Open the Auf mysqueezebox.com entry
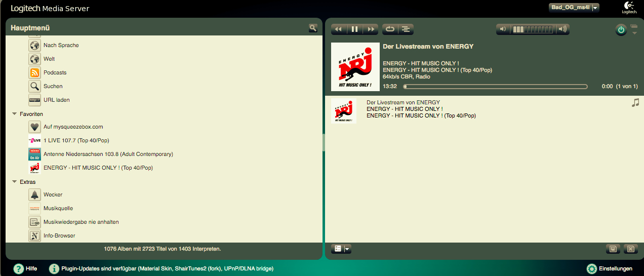The height and width of the screenshot is (276, 644). (x=73, y=127)
